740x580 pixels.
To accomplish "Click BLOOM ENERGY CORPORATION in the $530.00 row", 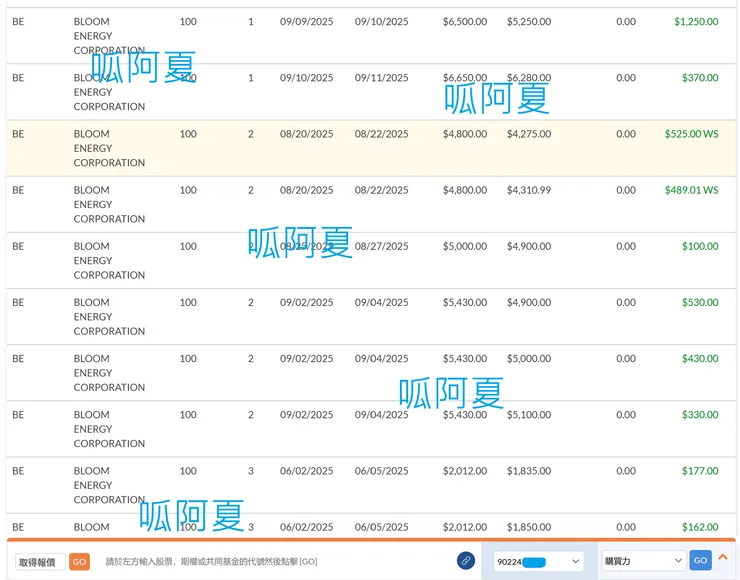I will coord(109,317).
